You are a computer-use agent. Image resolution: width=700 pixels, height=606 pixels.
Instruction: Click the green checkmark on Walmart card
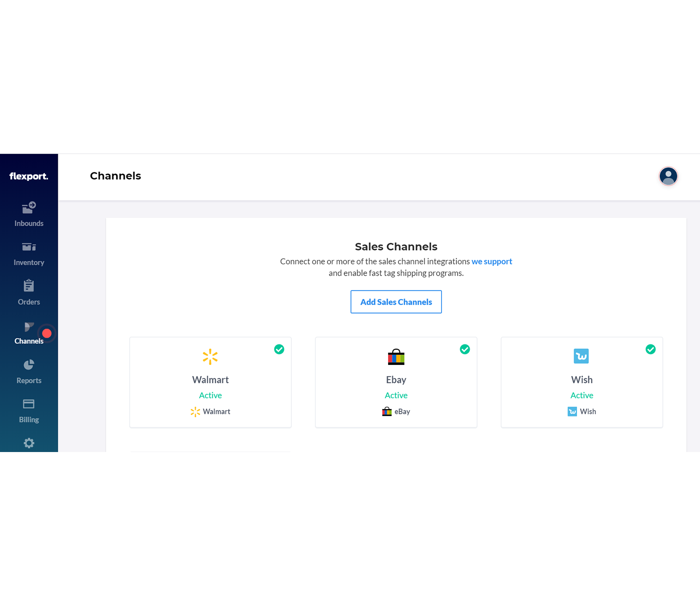pyautogui.click(x=279, y=349)
